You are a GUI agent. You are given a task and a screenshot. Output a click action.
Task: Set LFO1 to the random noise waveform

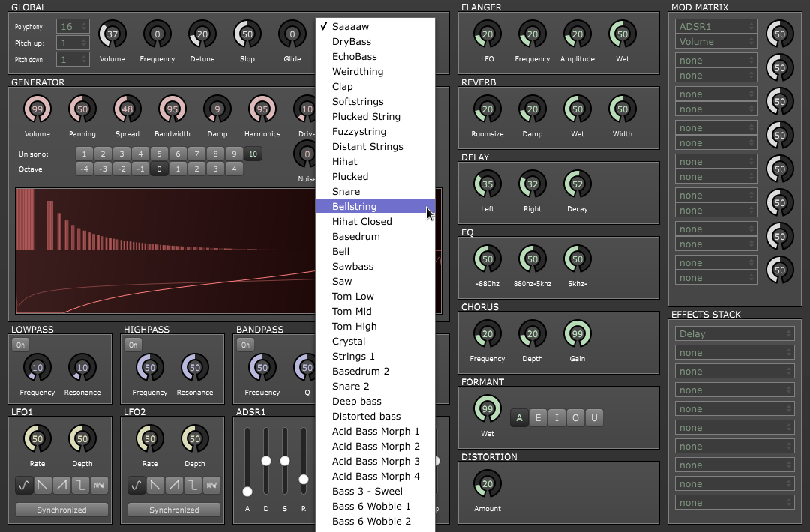pyautogui.click(x=99, y=486)
